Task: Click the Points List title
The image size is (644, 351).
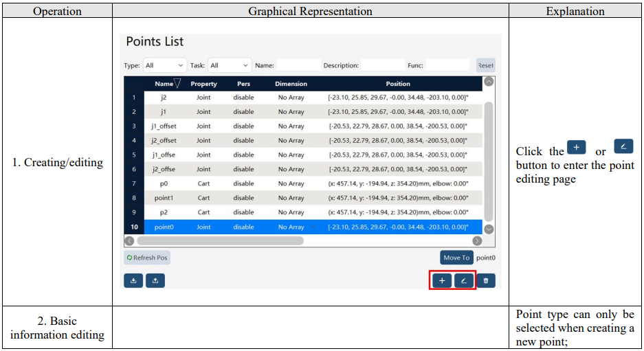Action: coord(155,41)
